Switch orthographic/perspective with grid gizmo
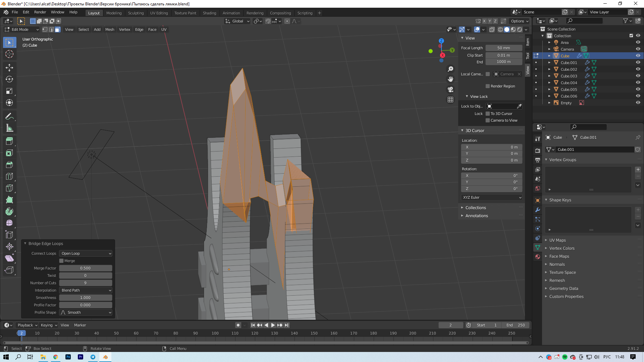Viewport: 644px width, 362px height. coord(450,100)
